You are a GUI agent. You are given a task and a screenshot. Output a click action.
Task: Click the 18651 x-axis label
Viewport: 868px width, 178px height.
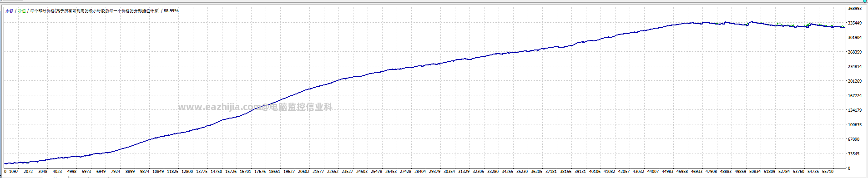(x=275, y=172)
